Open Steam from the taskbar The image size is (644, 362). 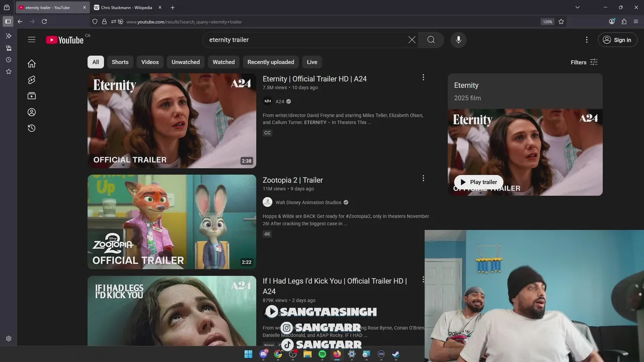[x=396, y=354]
